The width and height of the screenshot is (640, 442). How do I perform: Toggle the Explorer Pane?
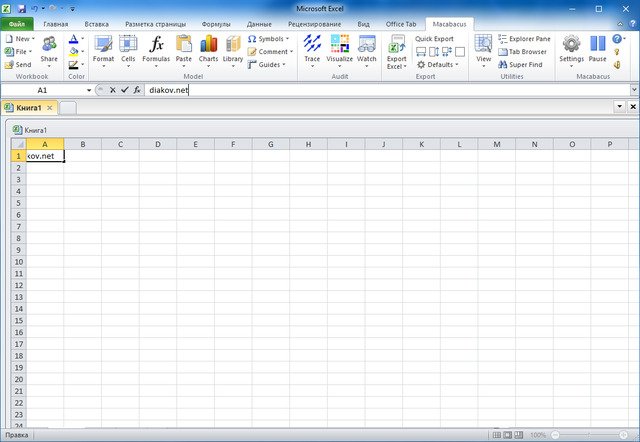pyautogui.click(x=523, y=38)
